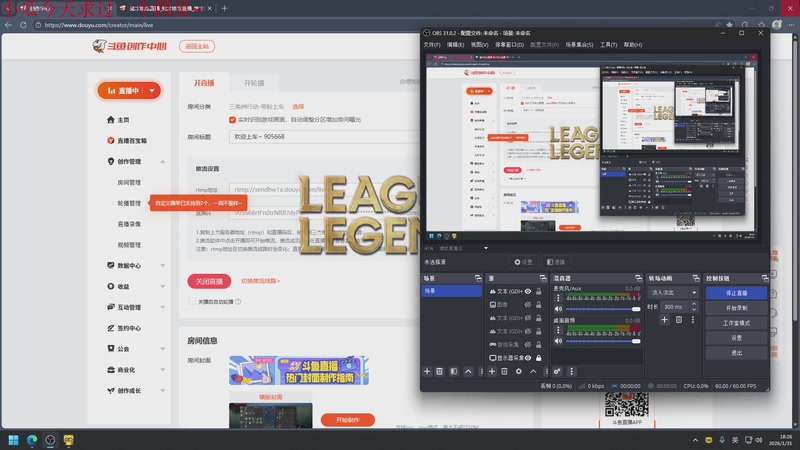Delete the selected scene using the Scenes trash icon
The image size is (800, 450).
(x=439, y=371)
